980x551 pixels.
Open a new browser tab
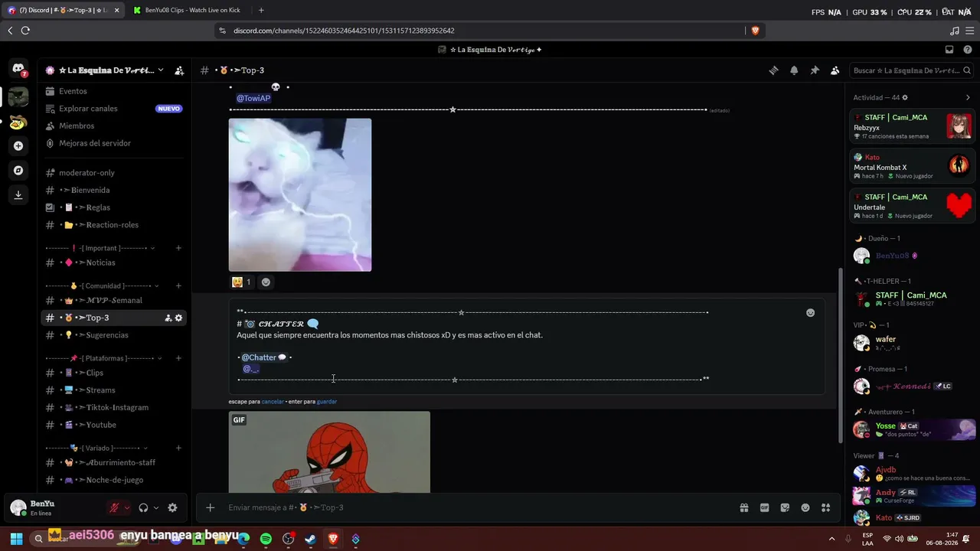click(261, 10)
